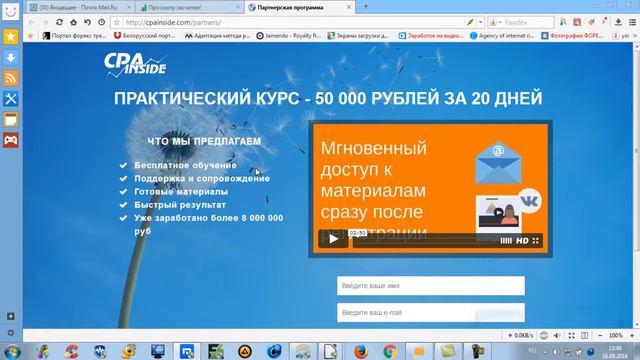Viewport: 640px width, 360px height.
Task: Click the 100% zoom level indicator
Action: 616,336
